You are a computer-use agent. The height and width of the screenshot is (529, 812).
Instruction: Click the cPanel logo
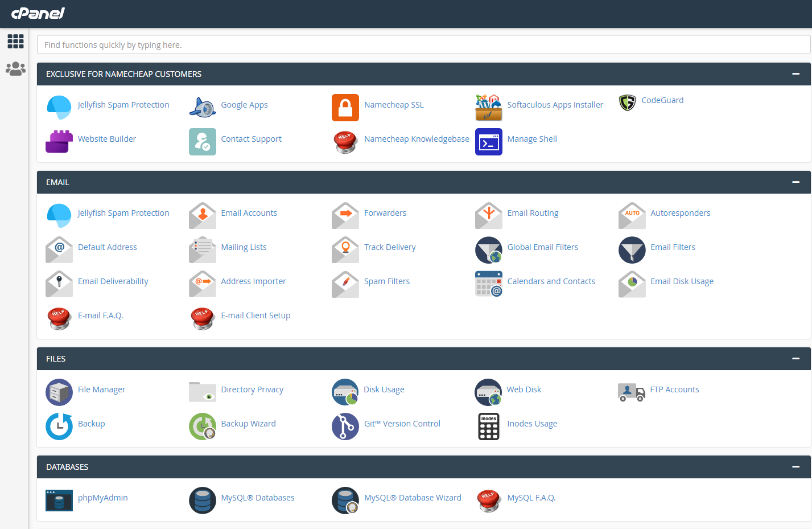click(x=38, y=13)
